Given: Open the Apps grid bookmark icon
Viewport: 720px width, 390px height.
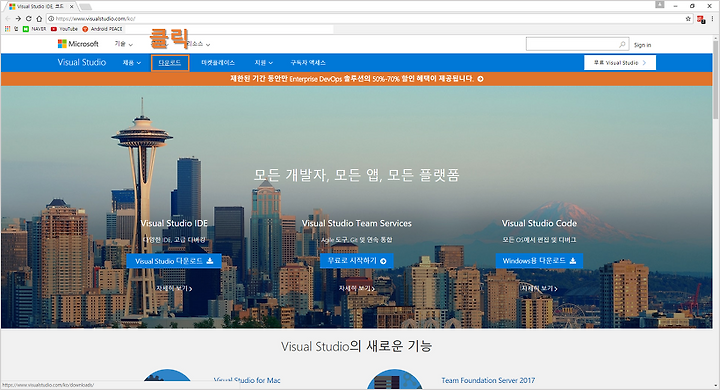Looking at the screenshot, I should click(7, 28).
